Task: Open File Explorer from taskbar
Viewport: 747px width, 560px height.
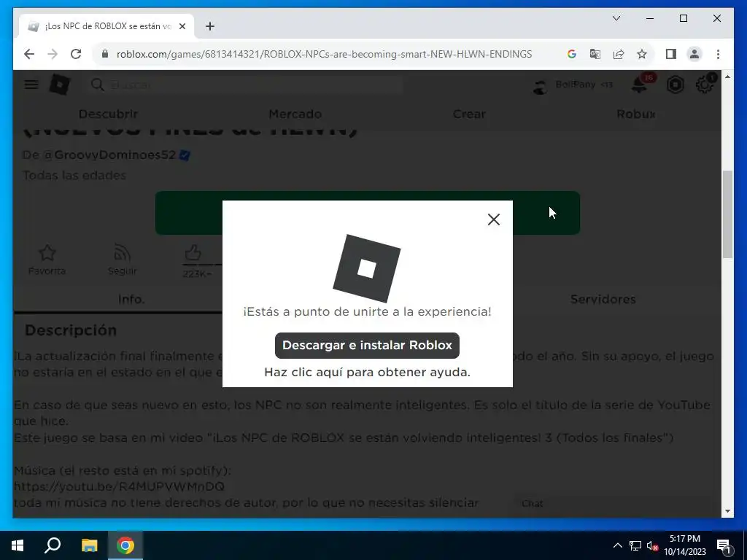Action: [89, 545]
